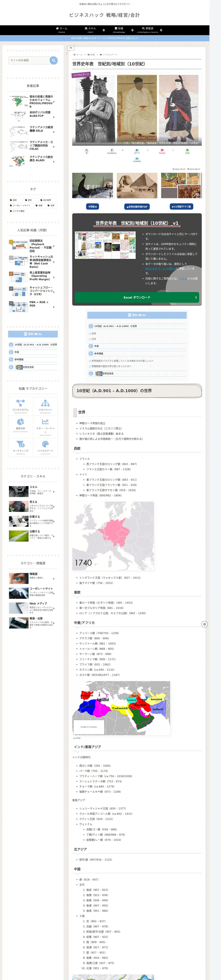Jump to 参考情報 in the main contents list

[98, 353]
